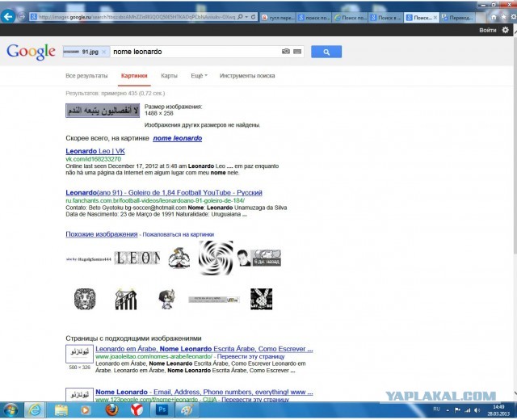Open the address bar dropdown arrow
This screenshot has height=420, width=517.
click(246, 17)
